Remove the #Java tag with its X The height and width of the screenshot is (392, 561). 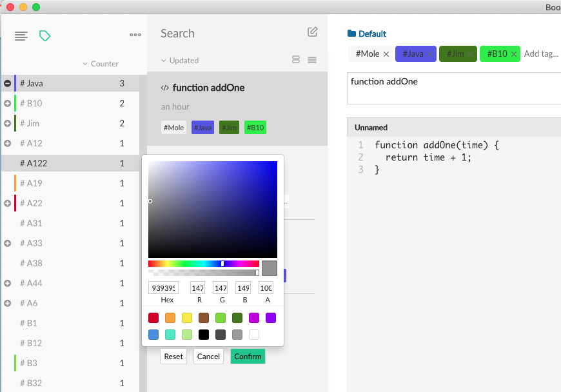click(x=430, y=54)
